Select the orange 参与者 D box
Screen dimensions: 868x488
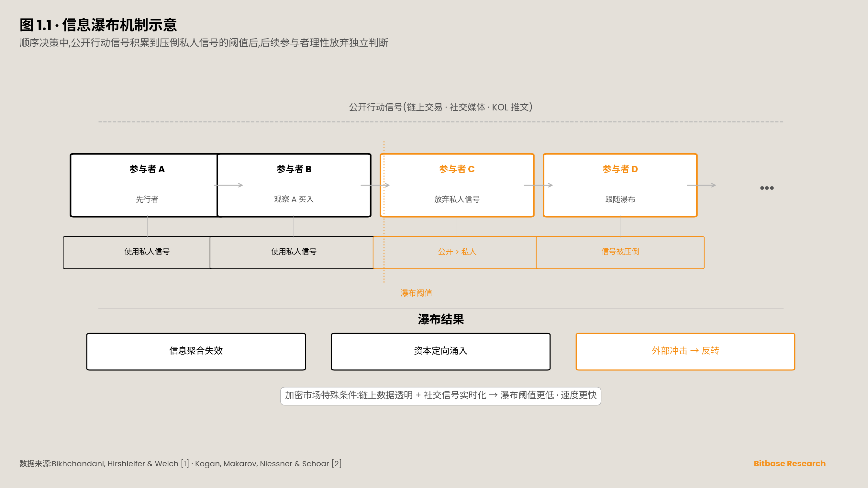click(620, 185)
